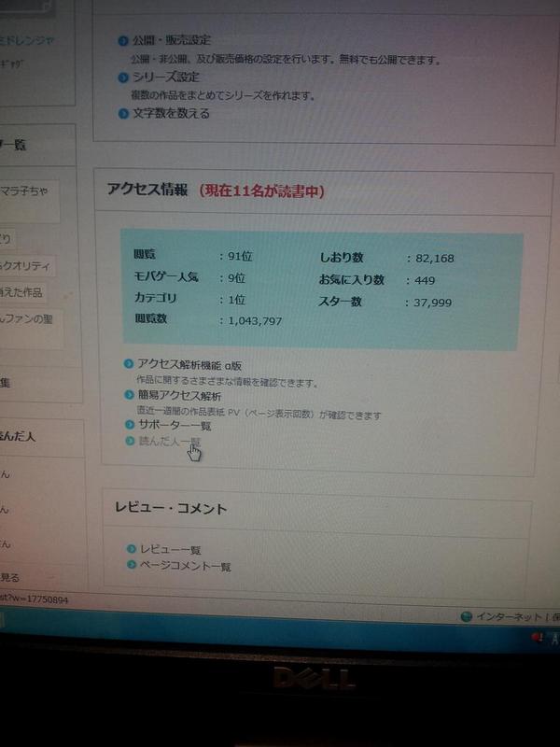Click sidebar item ファンの聖

(28, 318)
